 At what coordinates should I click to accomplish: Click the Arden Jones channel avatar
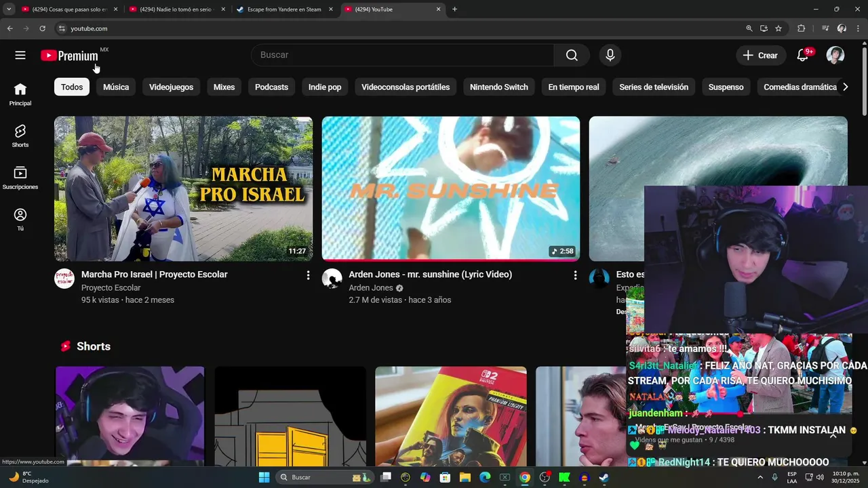332,279
